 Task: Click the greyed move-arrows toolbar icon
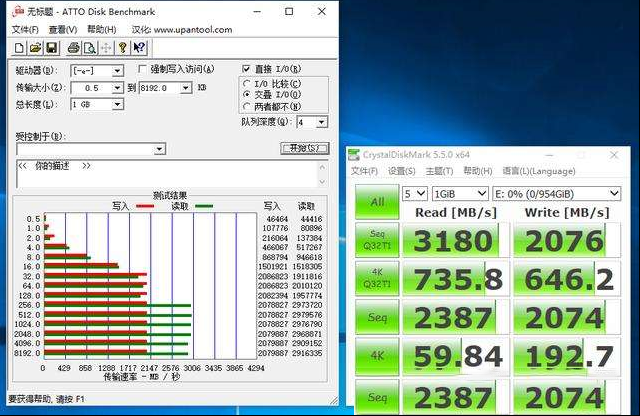click(x=106, y=48)
